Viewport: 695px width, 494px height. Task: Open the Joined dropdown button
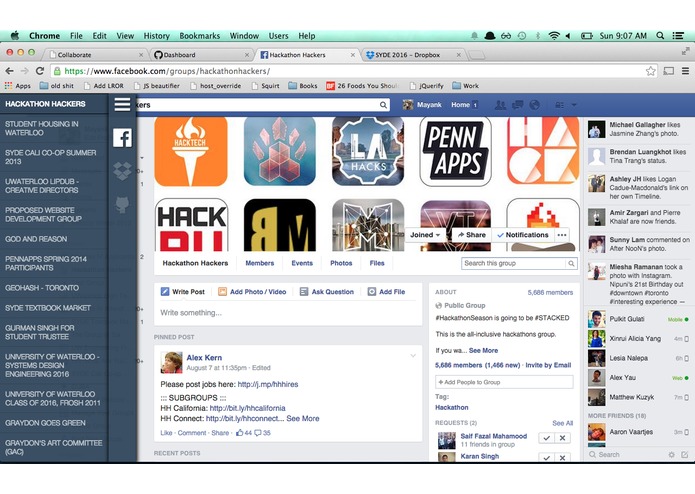(425, 235)
